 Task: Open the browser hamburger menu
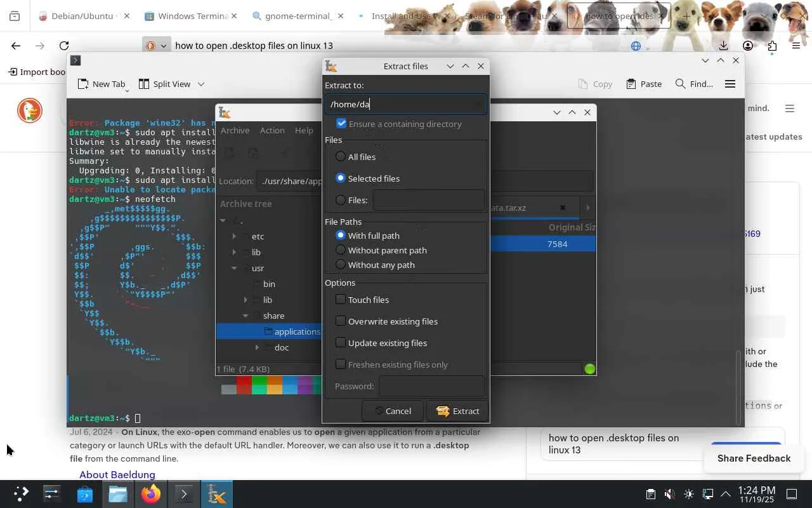tap(796, 45)
